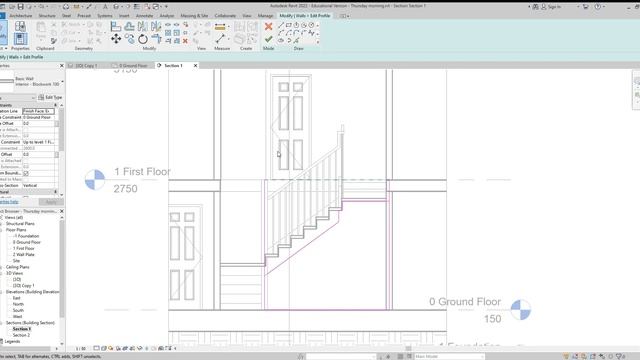Select the Rotate tool in Modify panel
Viewport: 640px width, 360px height.
click(x=143, y=39)
